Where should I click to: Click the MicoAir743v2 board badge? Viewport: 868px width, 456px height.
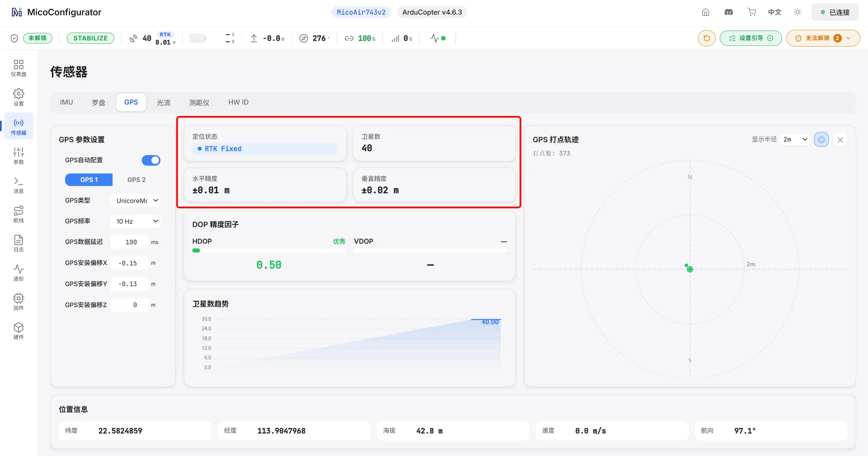[x=361, y=12]
